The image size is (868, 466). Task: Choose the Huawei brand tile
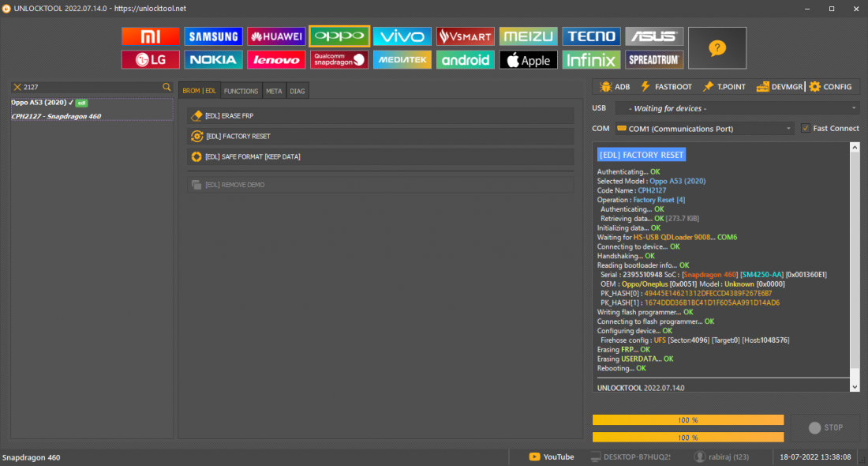276,36
